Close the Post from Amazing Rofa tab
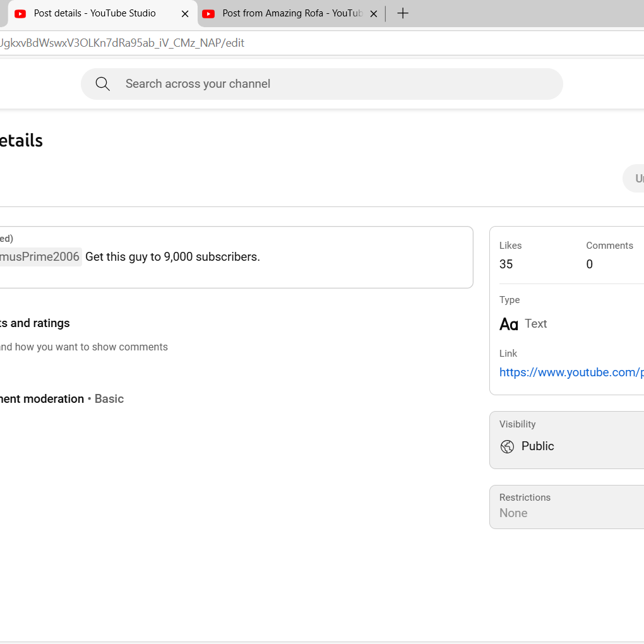 click(x=374, y=13)
